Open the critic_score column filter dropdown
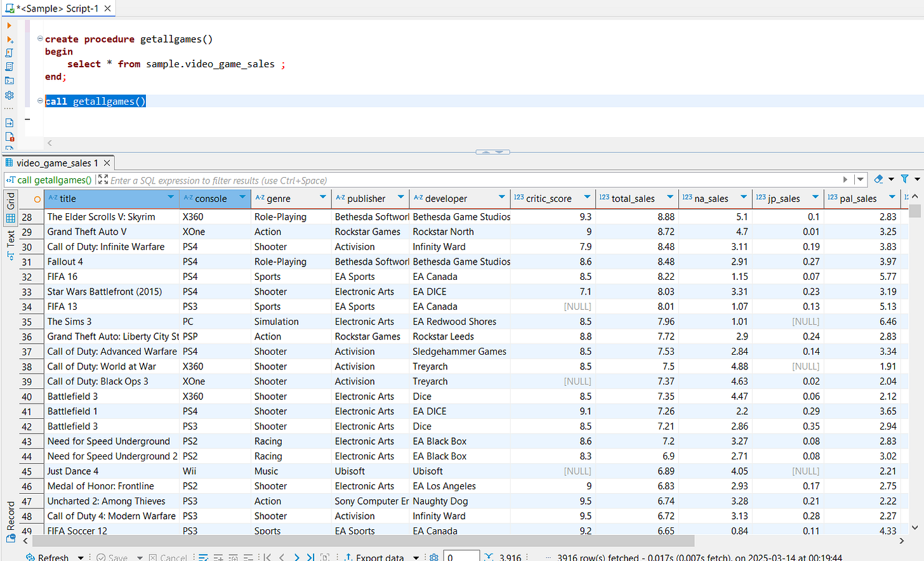 [x=587, y=197]
